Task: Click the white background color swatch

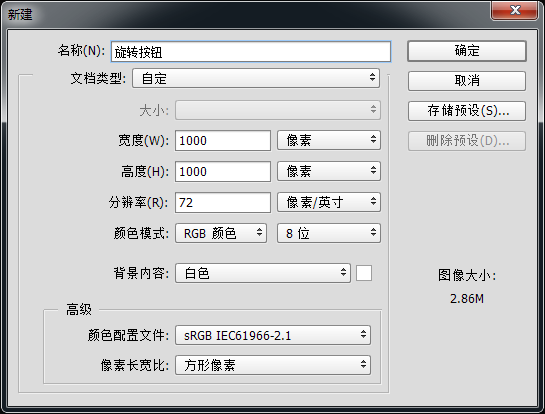Action: 364,273
